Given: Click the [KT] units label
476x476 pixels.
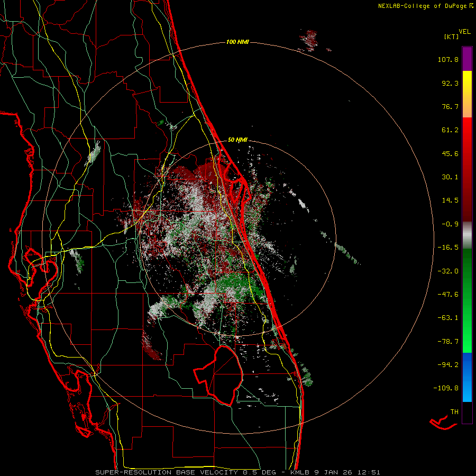Looking at the screenshot, I should [452, 36].
